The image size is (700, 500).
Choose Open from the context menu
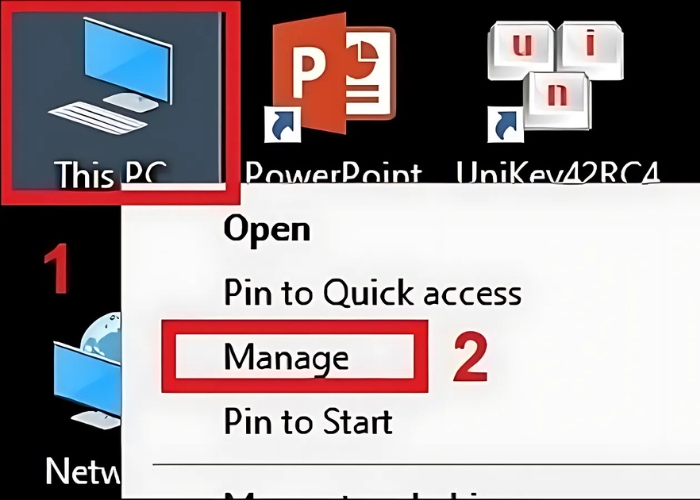point(267,229)
